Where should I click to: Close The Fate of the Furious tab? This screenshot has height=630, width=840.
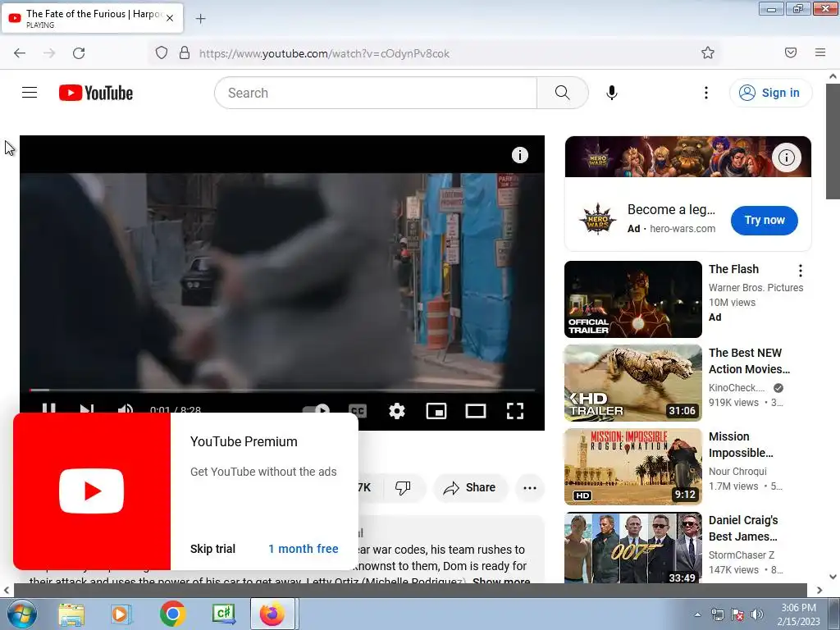click(170, 18)
